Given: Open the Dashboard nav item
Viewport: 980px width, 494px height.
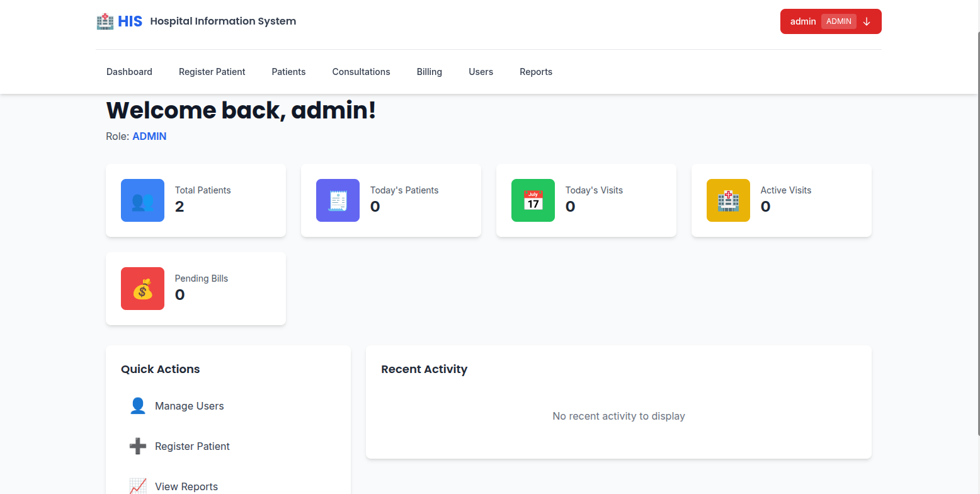Looking at the screenshot, I should point(129,72).
